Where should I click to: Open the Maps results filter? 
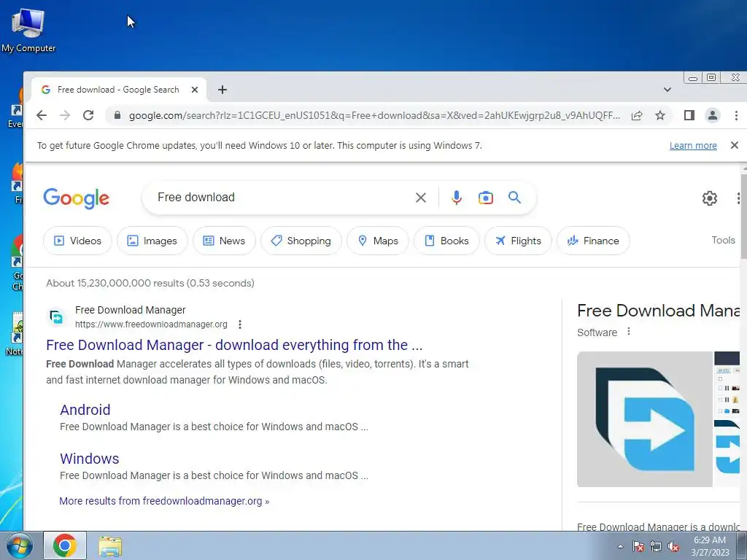378,241
